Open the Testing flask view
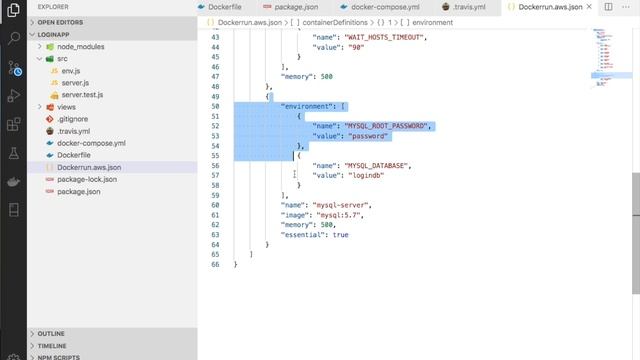Viewport: 640px width, 360px height. (x=13, y=153)
